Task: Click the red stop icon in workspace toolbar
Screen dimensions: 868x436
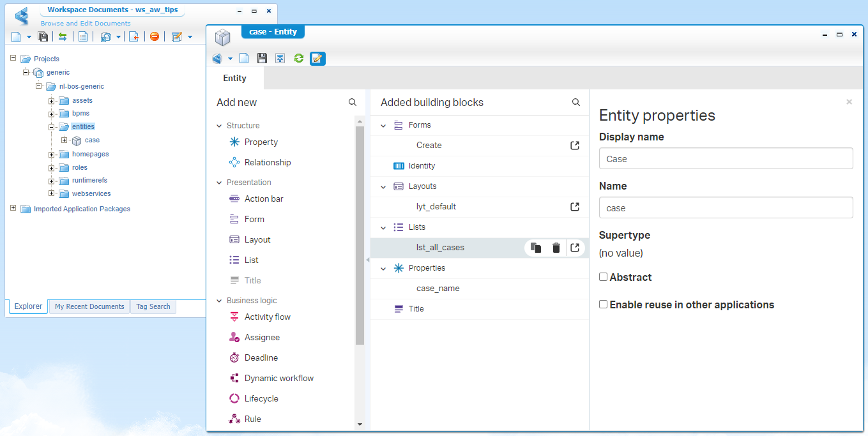Action: pyautogui.click(x=155, y=37)
